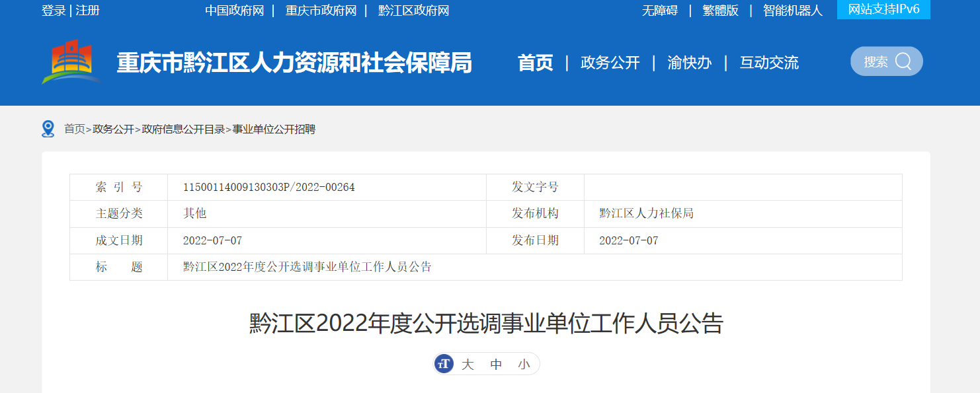Visit the 重庆市政府网 link
Image resolution: width=980 pixels, height=393 pixels.
point(321,11)
